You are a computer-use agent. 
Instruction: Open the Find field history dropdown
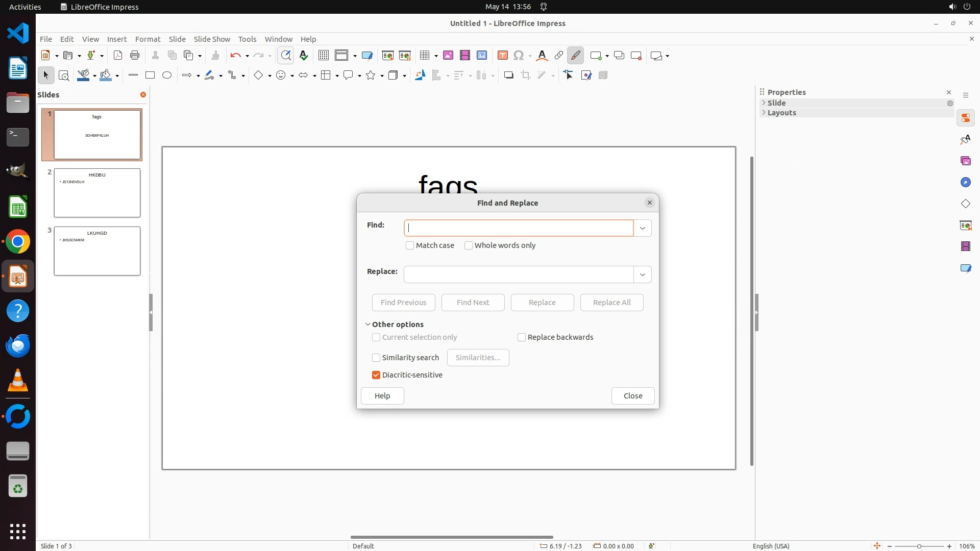coord(643,228)
